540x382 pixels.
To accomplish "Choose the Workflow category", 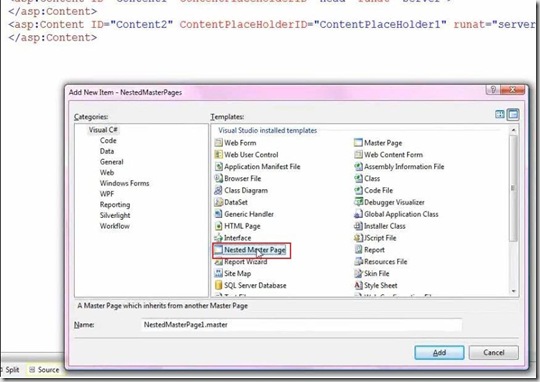I will pos(115,226).
